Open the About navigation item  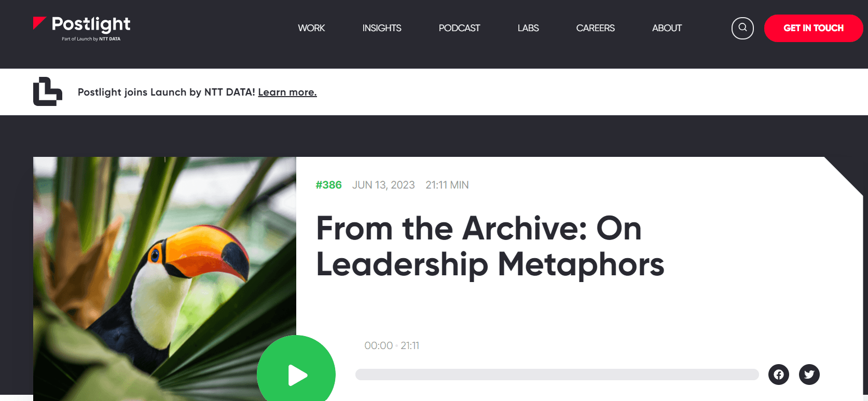coord(667,28)
